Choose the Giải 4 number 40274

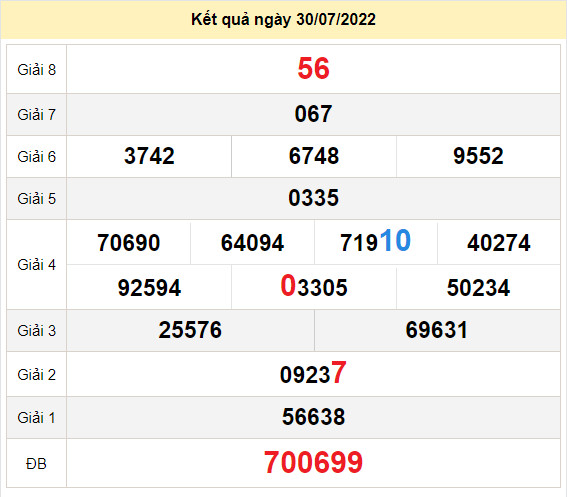499,243
